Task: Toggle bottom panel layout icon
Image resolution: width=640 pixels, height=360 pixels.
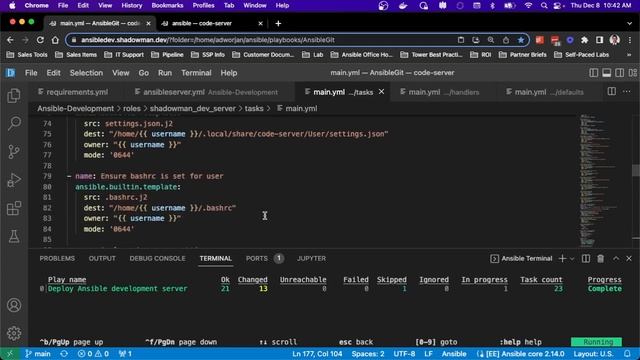Action: pyautogui.click(x=607, y=73)
